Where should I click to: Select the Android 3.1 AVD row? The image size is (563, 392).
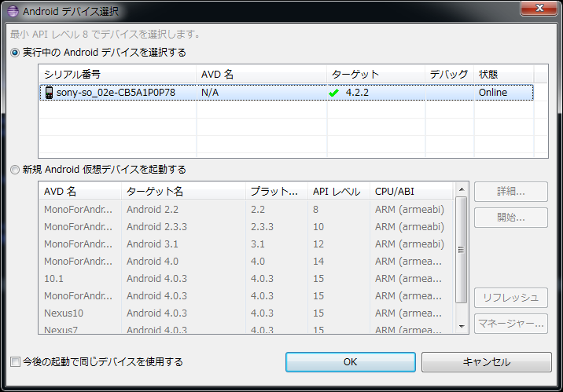coord(246,244)
